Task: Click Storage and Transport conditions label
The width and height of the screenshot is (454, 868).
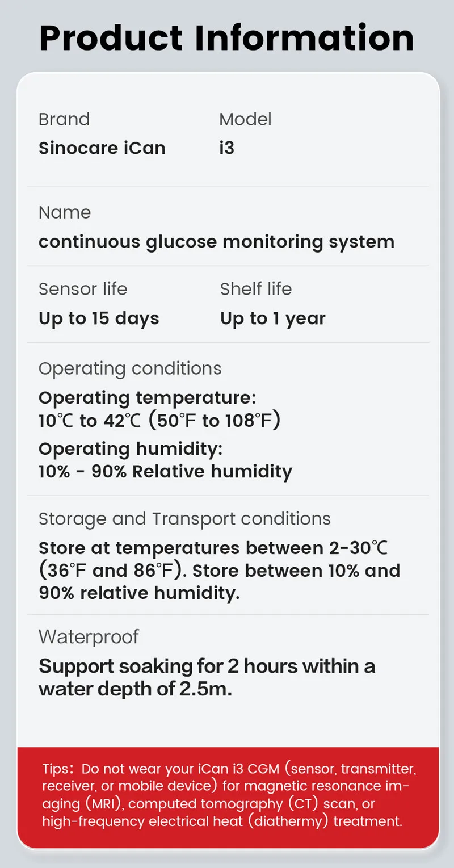Action: coord(184,519)
